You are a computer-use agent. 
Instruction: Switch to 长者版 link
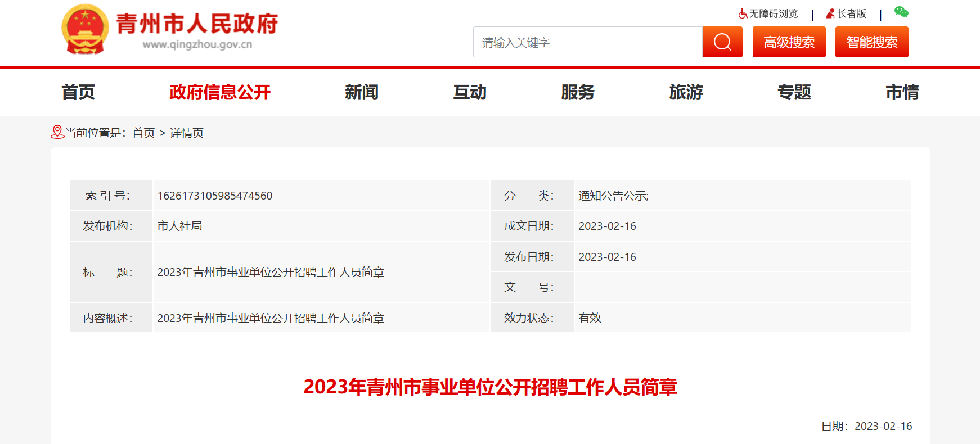click(x=852, y=13)
